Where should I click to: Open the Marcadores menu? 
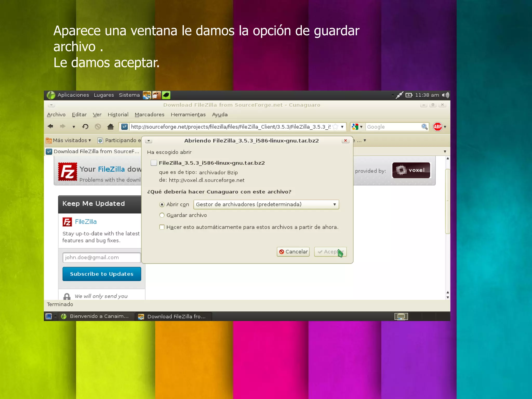(149, 115)
